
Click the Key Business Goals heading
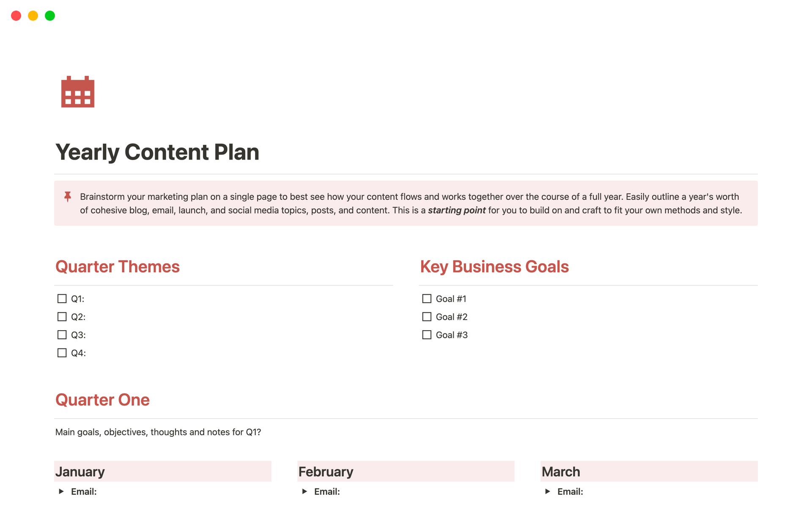494,267
